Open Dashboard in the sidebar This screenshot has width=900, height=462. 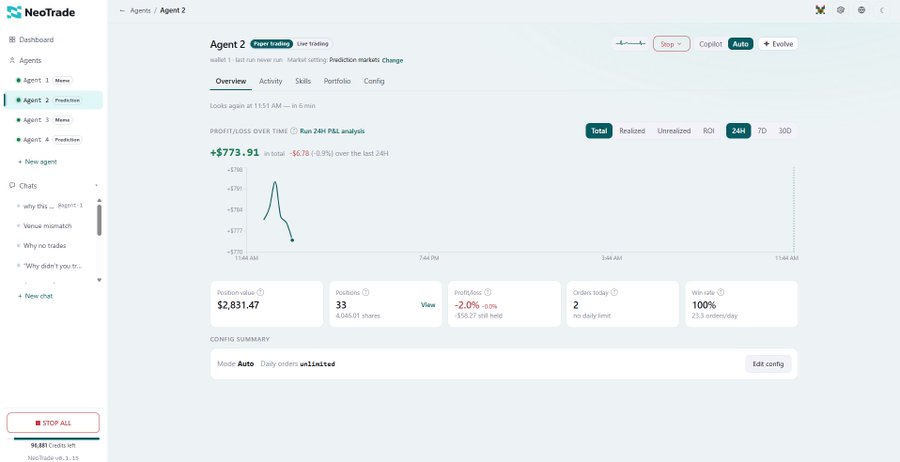click(x=53, y=40)
